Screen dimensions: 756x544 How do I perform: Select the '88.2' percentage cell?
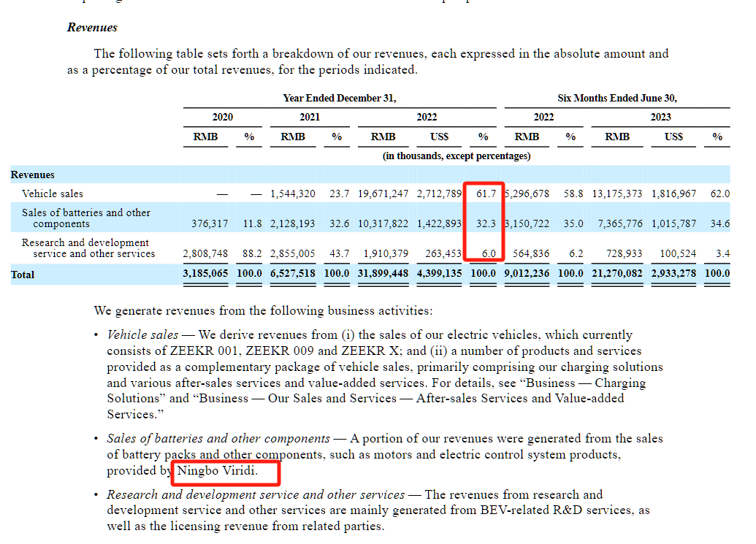252,254
